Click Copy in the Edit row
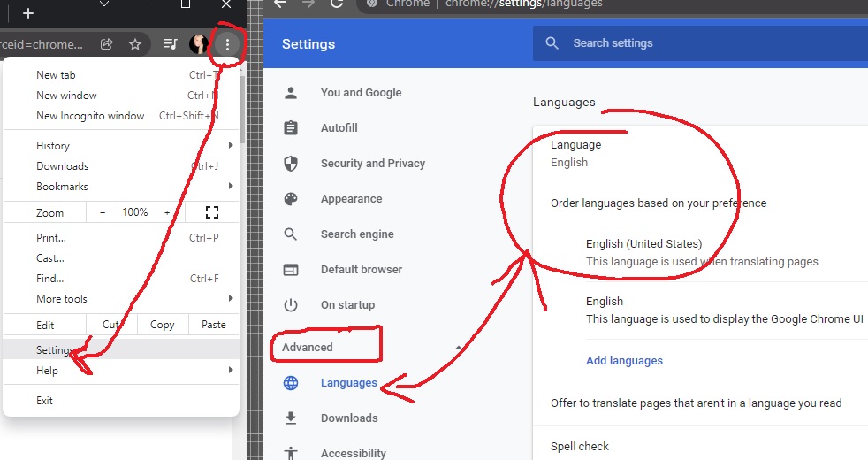The height and width of the screenshot is (460, 868). (x=162, y=325)
